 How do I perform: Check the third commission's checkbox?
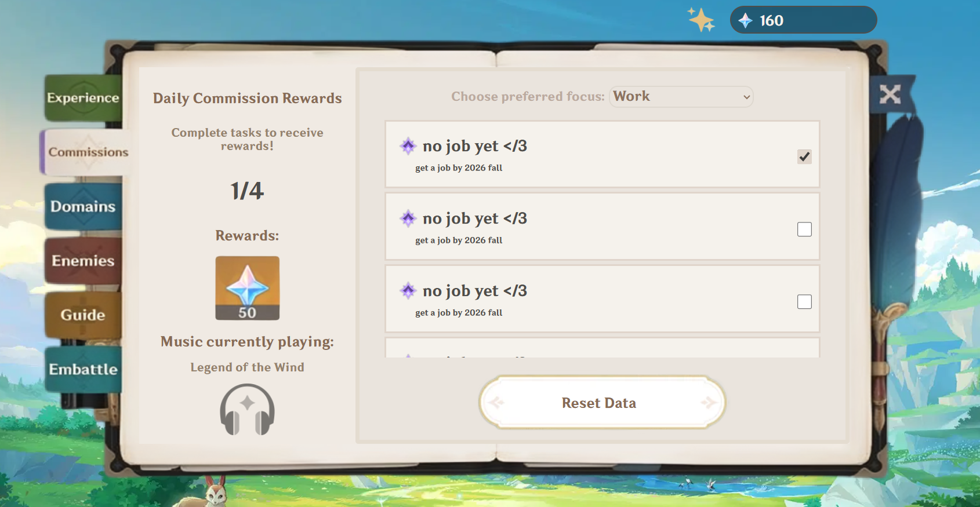pos(804,302)
